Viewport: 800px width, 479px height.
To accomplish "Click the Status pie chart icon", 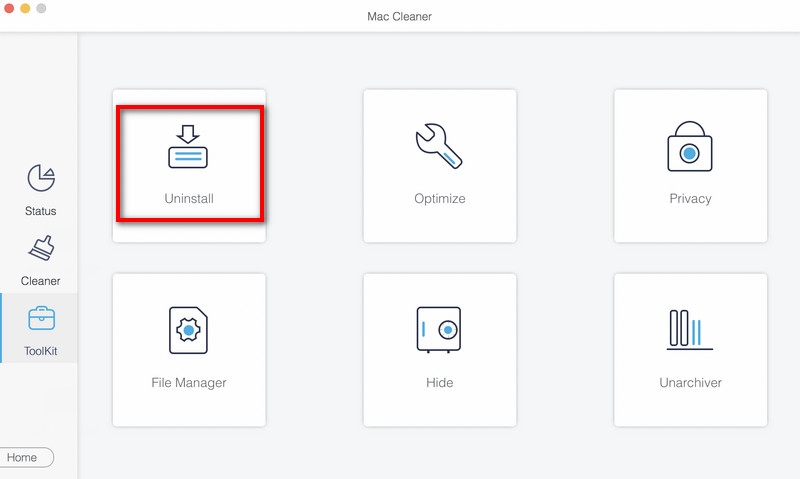I will click(x=41, y=179).
